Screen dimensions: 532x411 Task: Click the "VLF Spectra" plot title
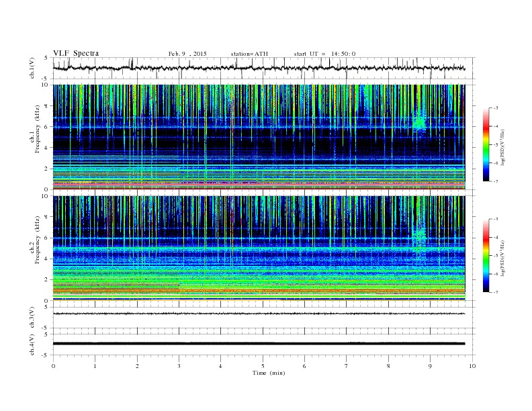[x=76, y=53]
